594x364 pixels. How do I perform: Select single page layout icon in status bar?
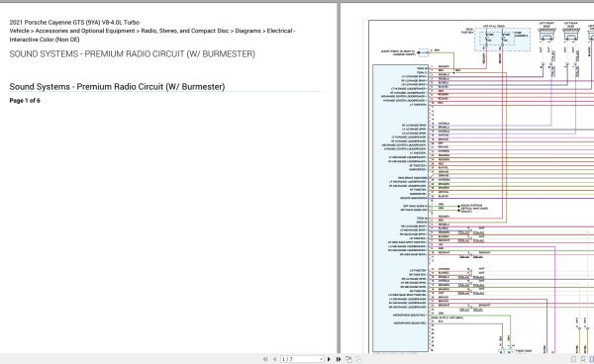tap(573, 359)
